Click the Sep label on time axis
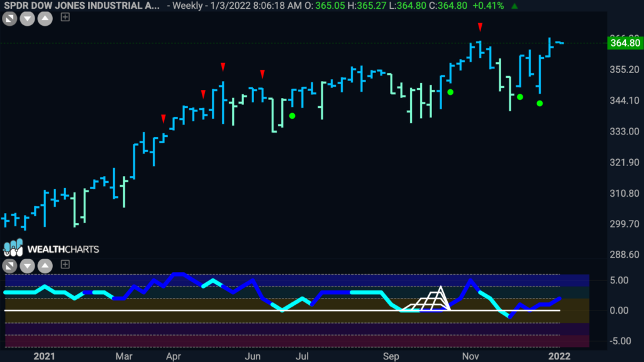 click(x=391, y=356)
